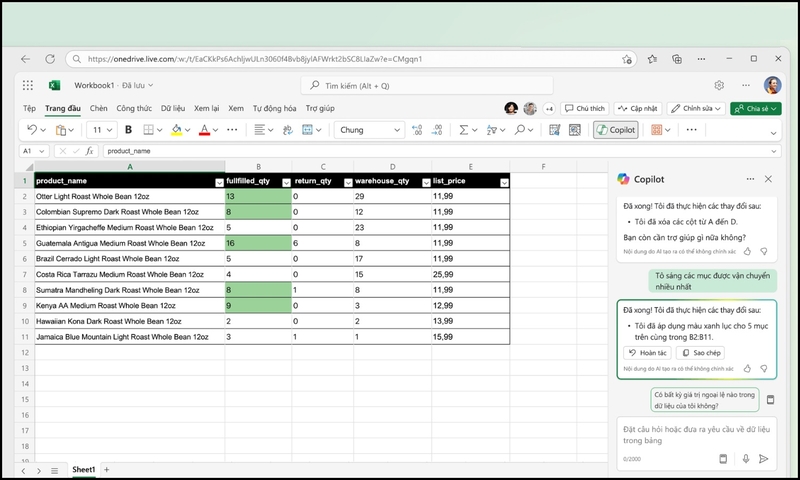Image resolution: width=800 pixels, height=480 pixels.
Task: Click the AutoSum sigma icon
Action: [x=463, y=130]
